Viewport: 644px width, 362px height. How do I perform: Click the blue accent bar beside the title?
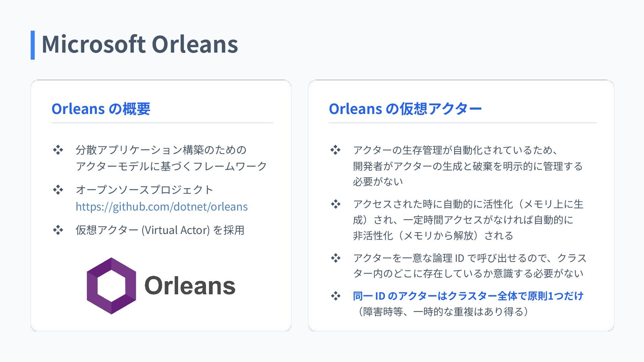pyautogui.click(x=33, y=45)
